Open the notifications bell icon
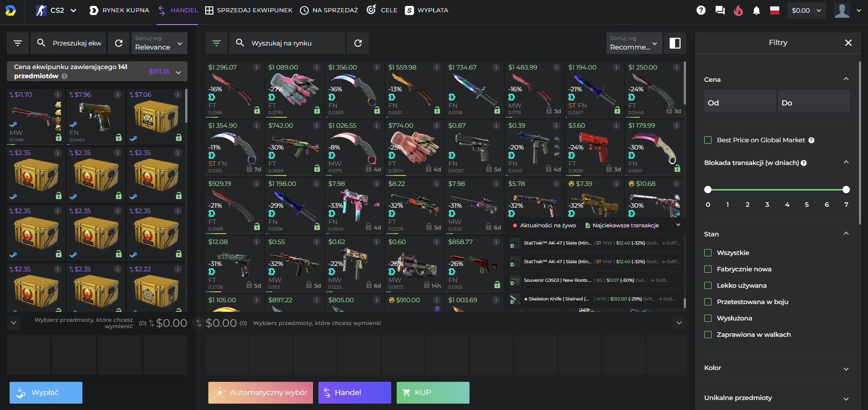This screenshot has height=410, width=868. click(757, 10)
